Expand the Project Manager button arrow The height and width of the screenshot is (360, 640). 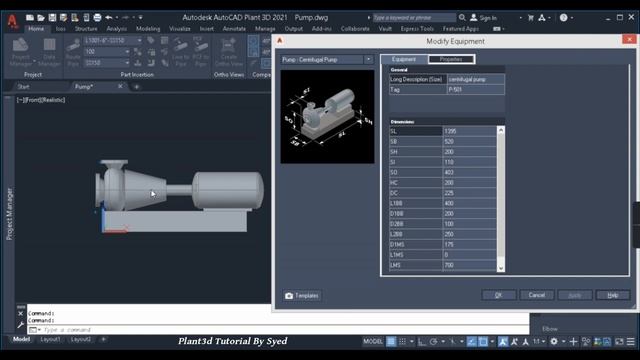click(x=34, y=61)
